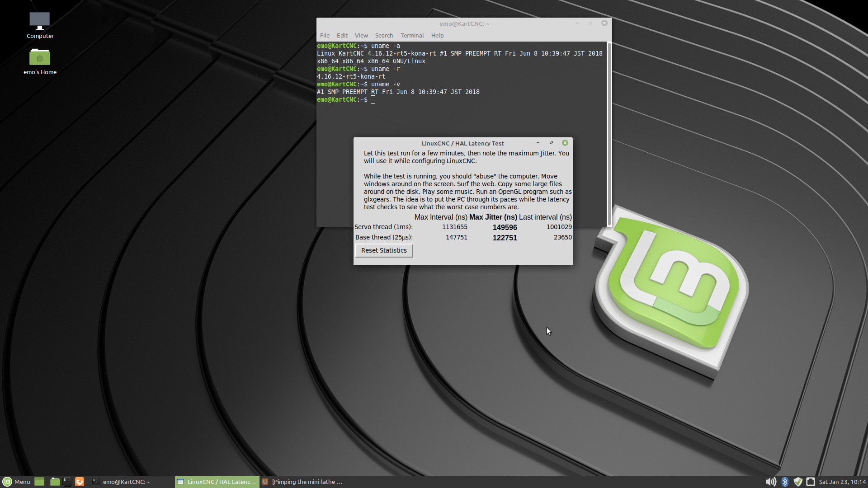Click Base thread max interval value 147751
The width and height of the screenshot is (868, 488).
[457, 237]
